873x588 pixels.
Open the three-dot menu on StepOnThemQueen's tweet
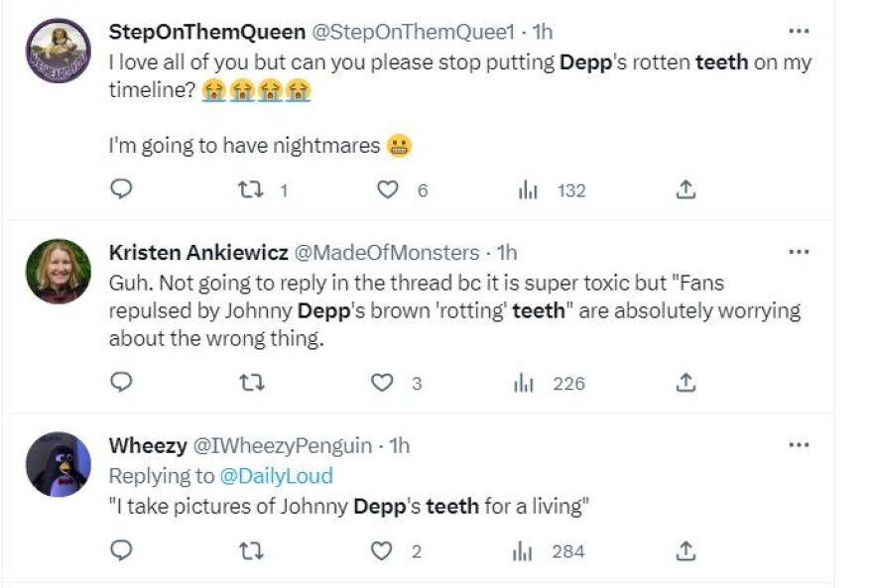point(797,30)
